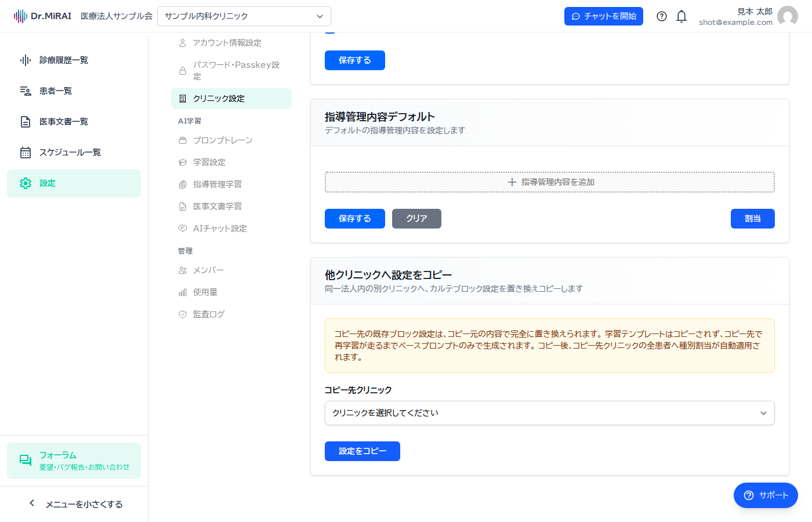Open the クリニック設定 settings page
Viewport: 812px width, 522px height.
[231, 99]
